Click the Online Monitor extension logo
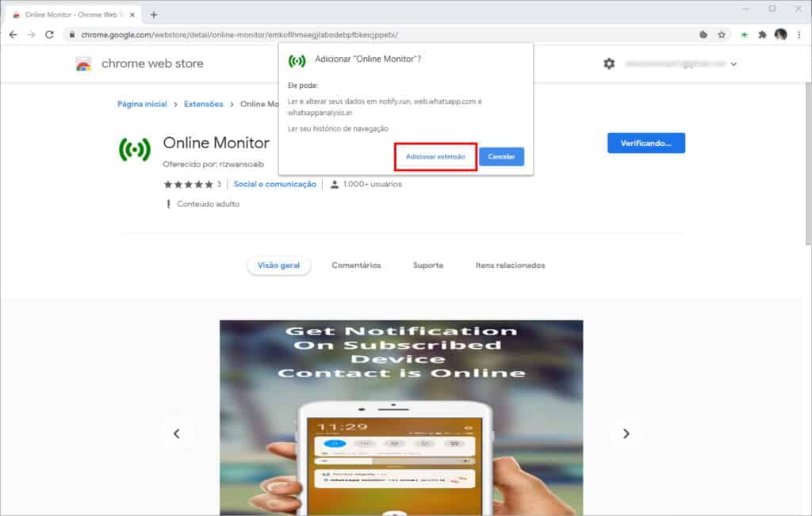This screenshot has height=516, width=812. [135, 149]
